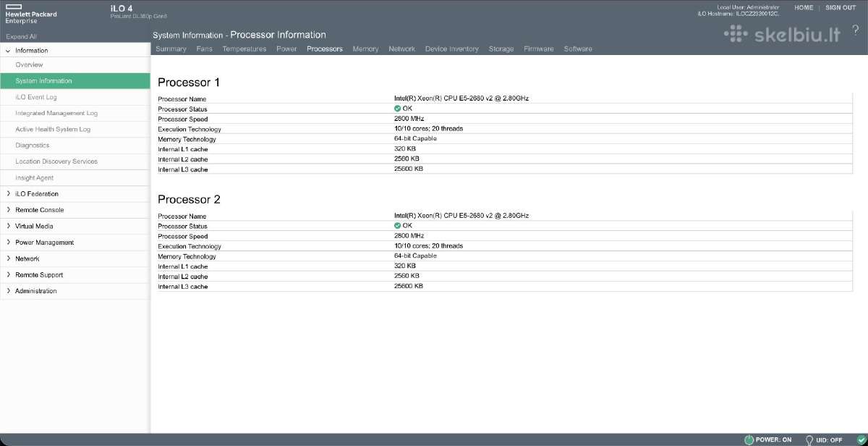868x446 pixels.
Task: Switch to the Storage tab
Action: click(x=501, y=49)
